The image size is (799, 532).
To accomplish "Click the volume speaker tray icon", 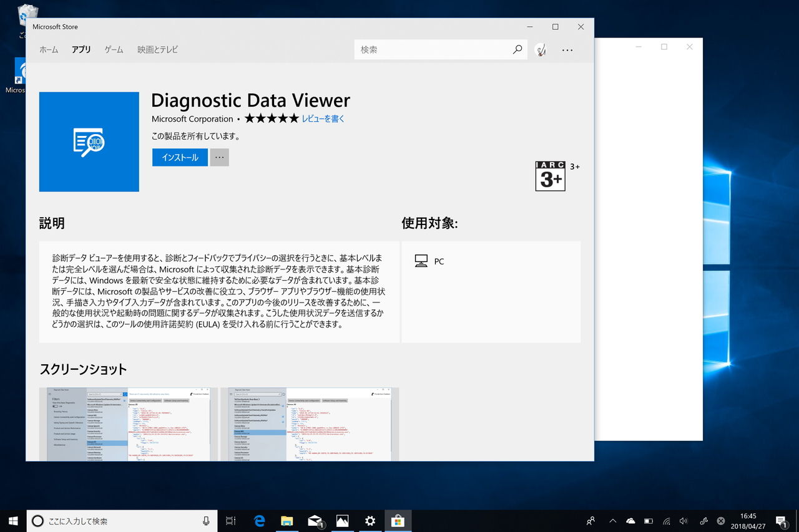I will 684,521.
